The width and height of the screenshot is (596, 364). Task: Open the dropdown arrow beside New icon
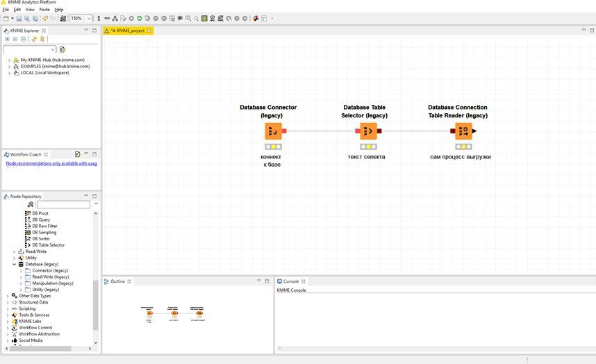tap(13, 18)
